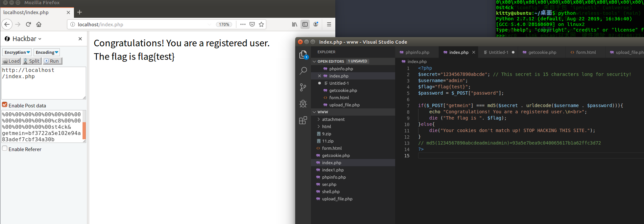The image size is (644, 224).
Task: Disable the Enable Post data checkbox
Action: (x=5, y=105)
